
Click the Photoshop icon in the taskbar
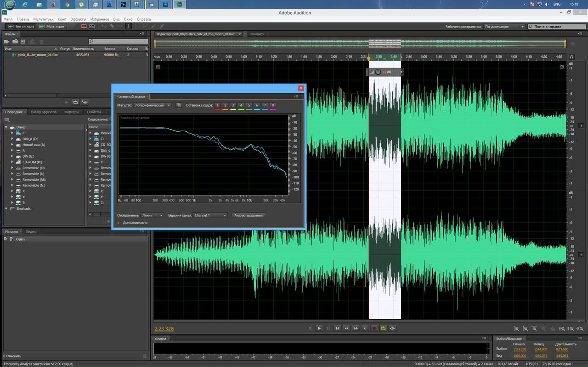coord(165,5)
